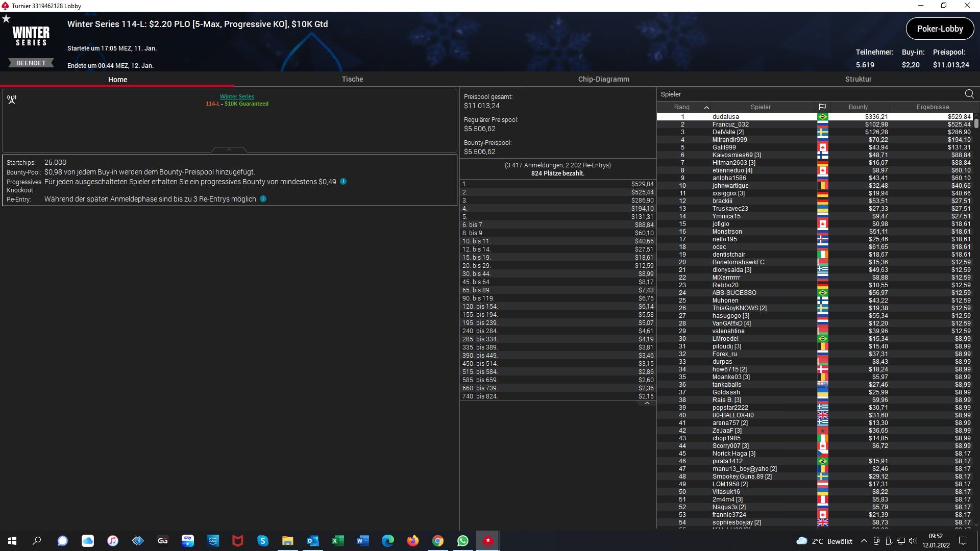The height and width of the screenshot is (551, 980).
Task: Click the Poker-Lobby button
Action: [939, 29]
